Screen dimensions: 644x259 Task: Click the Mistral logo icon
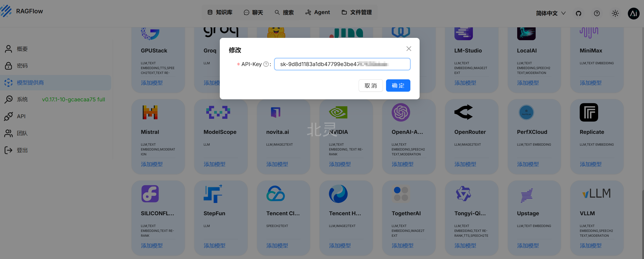click(x=150, y=112)
